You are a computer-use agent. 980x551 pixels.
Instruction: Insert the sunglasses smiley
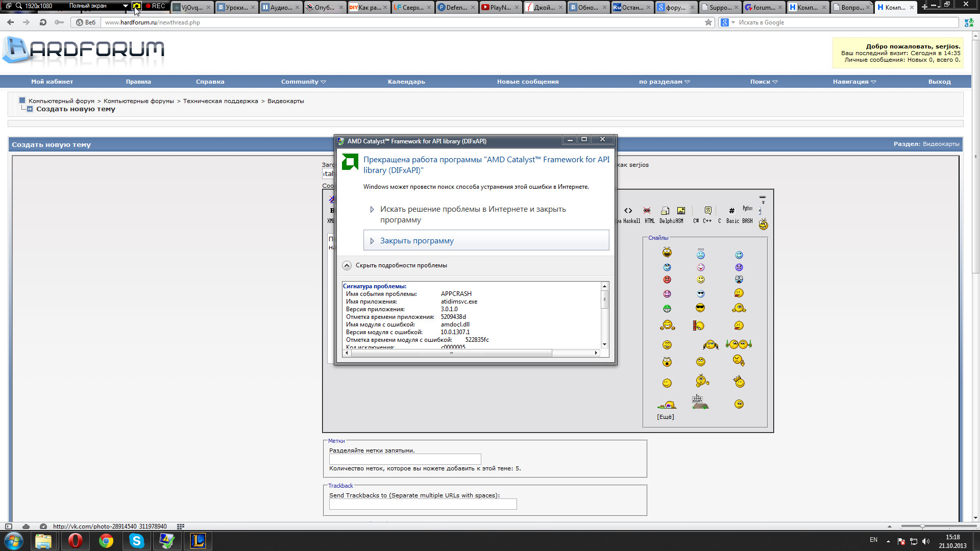[700, 308]
